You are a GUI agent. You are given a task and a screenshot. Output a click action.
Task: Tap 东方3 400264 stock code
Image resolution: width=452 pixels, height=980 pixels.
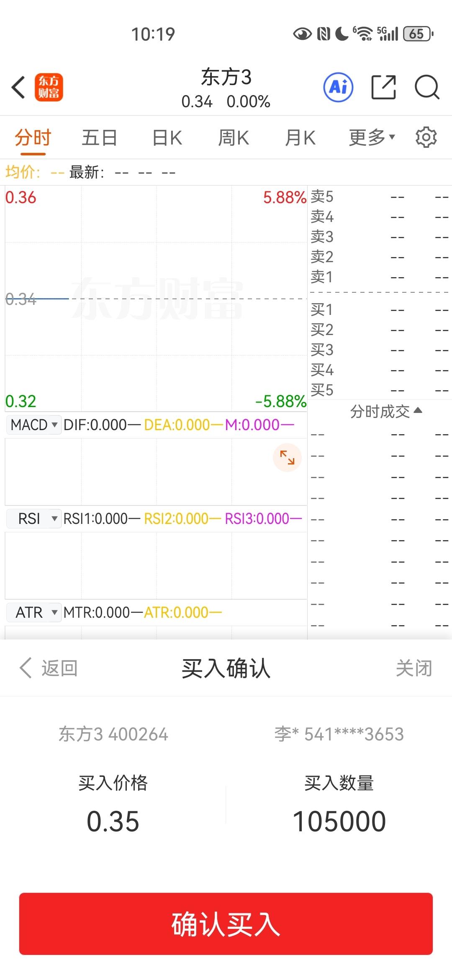point(113,734)
